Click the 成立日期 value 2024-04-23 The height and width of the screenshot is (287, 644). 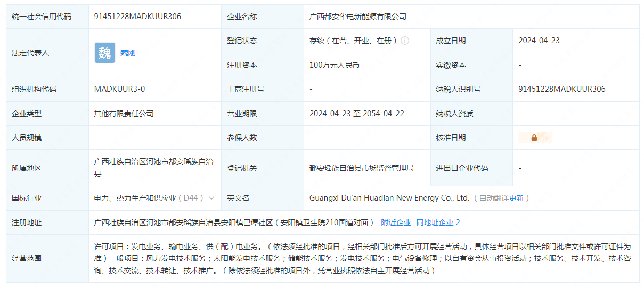tap(539, 41)
